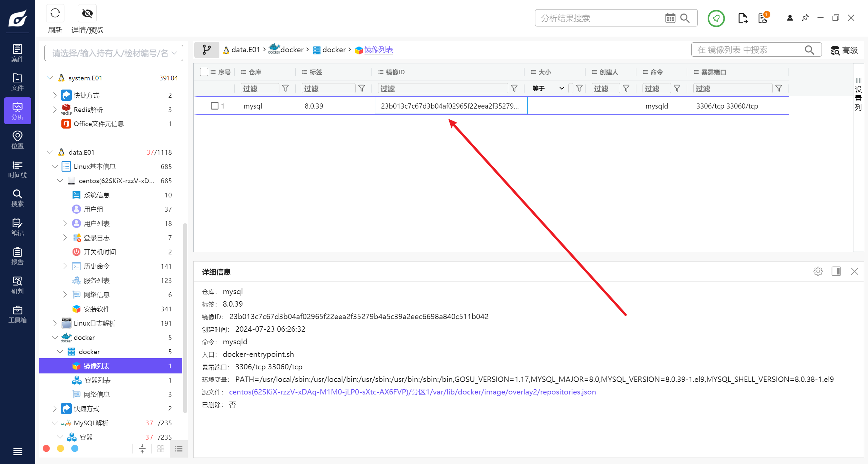This screenshot has height=464, width=868.
Task: Click the 高级 advanced search button
Action: click(x=844, y=50)
